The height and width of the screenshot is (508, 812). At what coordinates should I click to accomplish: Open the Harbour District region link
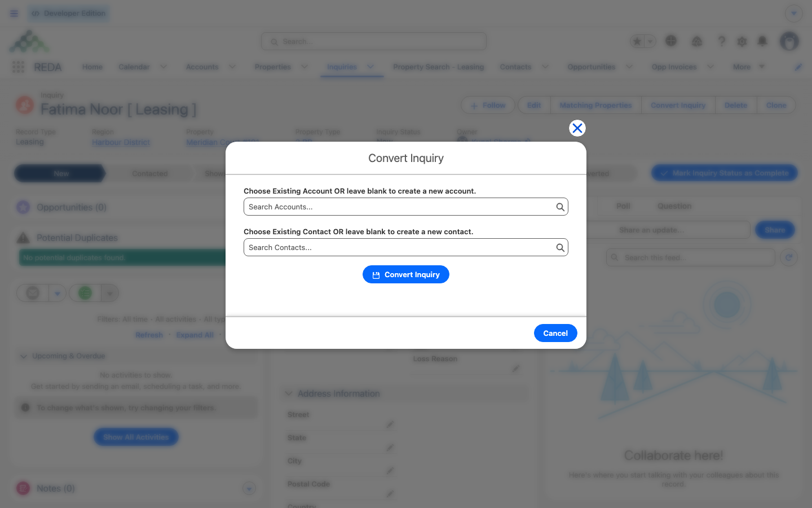[121, 142]
